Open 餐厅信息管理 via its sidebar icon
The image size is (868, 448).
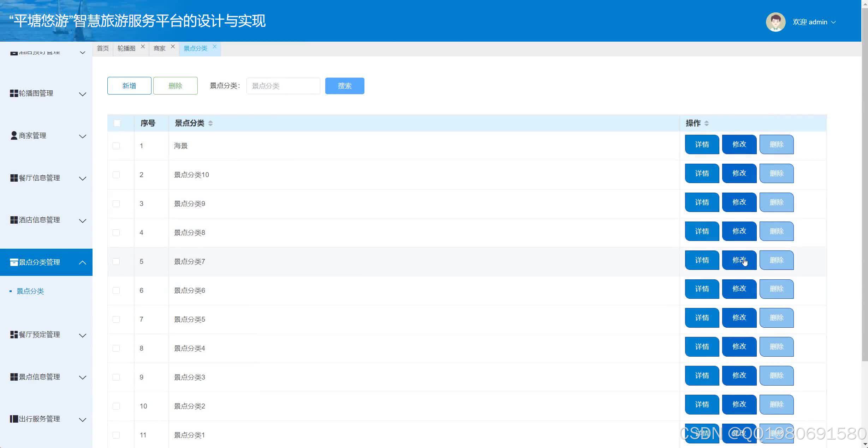click(14, 177)
